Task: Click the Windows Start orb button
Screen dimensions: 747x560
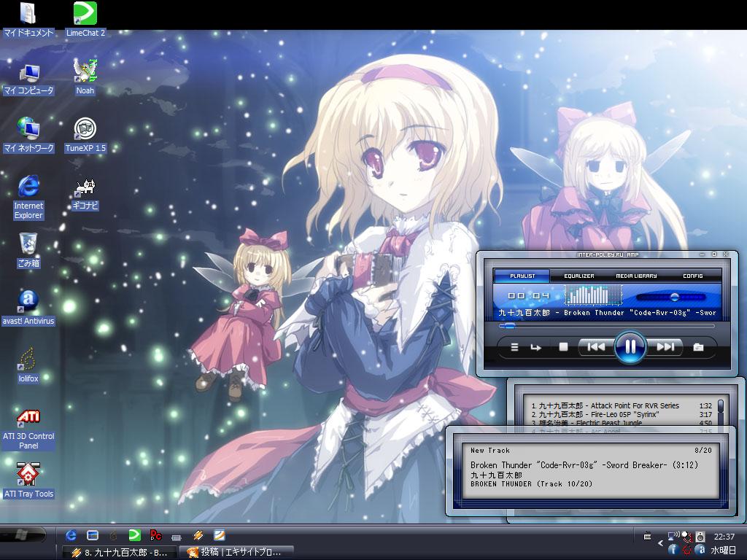Action: 21,535
